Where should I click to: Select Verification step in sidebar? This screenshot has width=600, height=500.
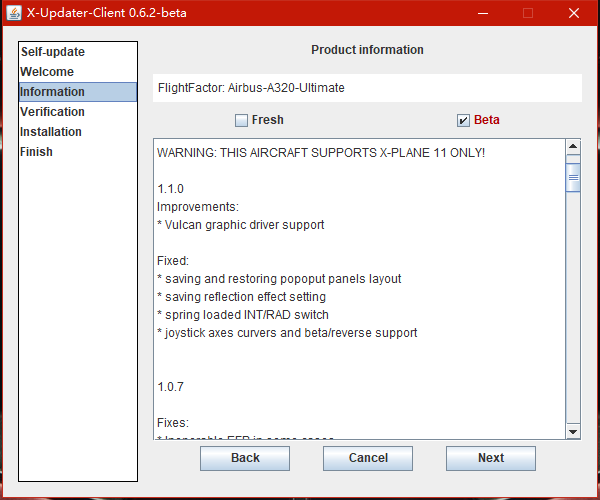[x=78, y=112]
